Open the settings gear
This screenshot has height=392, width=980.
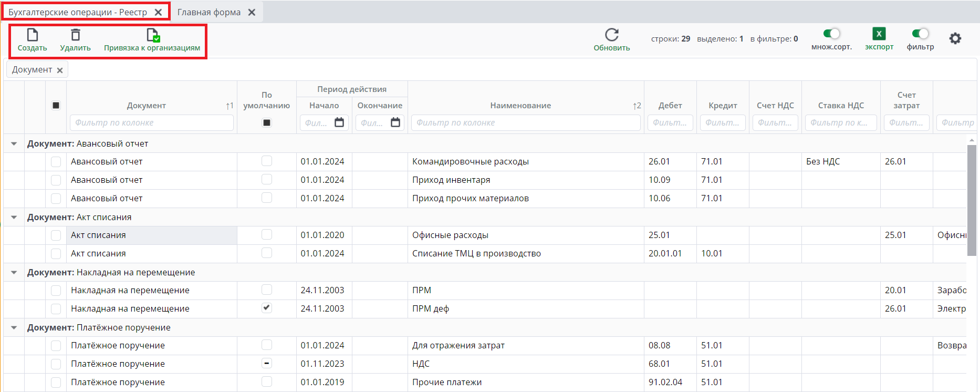click(955, 38)
